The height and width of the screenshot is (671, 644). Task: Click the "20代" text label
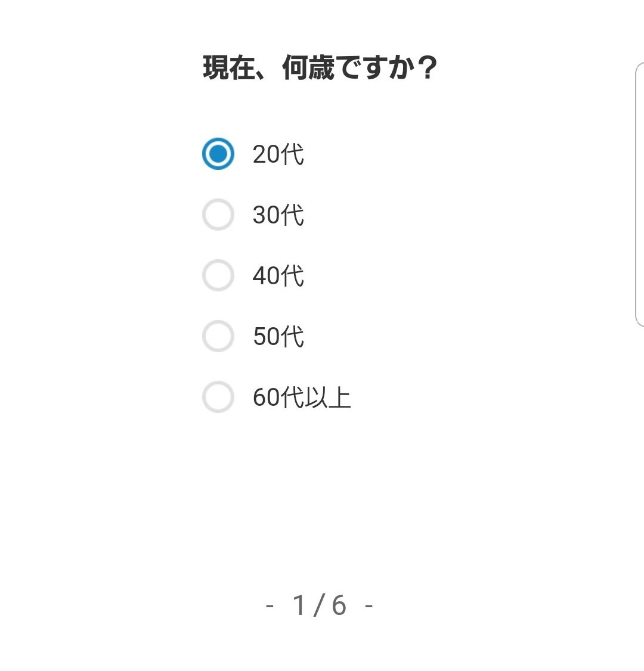point(278,154)
